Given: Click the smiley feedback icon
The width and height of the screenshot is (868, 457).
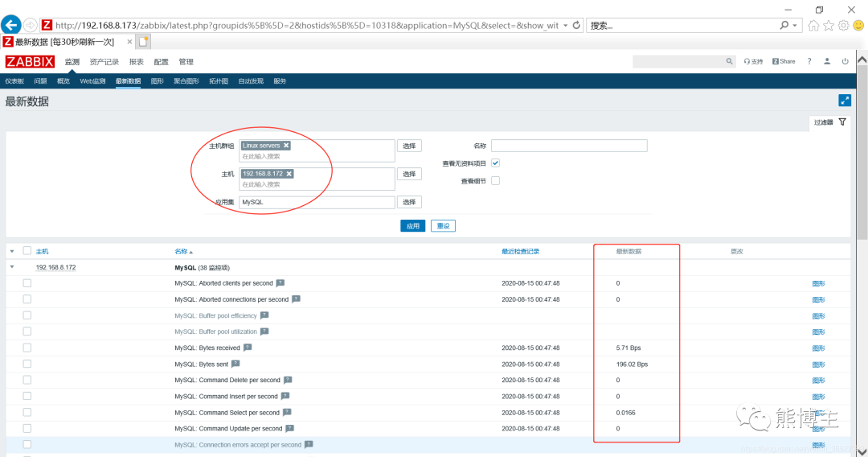Looking at the screenshot, I should point(858,26).
